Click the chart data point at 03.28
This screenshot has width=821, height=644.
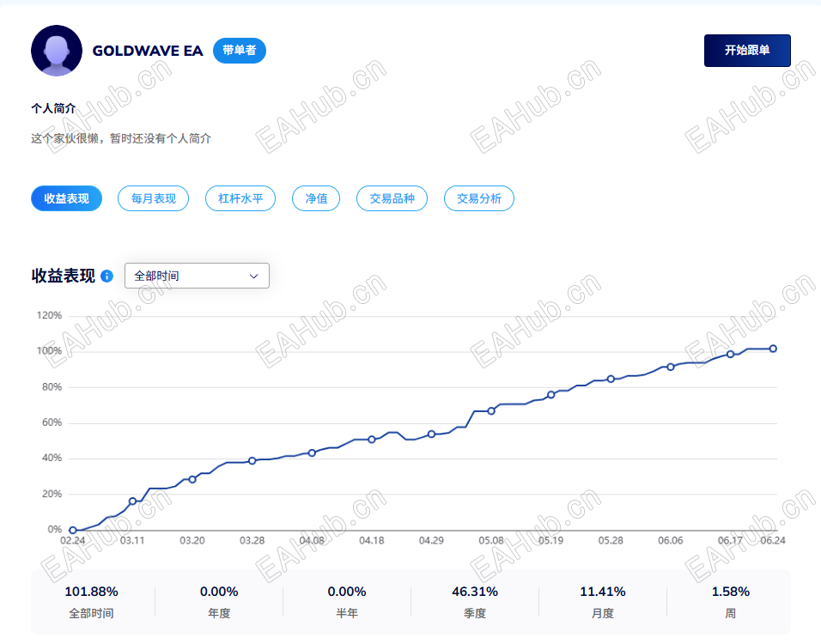[x=252, y=461]
